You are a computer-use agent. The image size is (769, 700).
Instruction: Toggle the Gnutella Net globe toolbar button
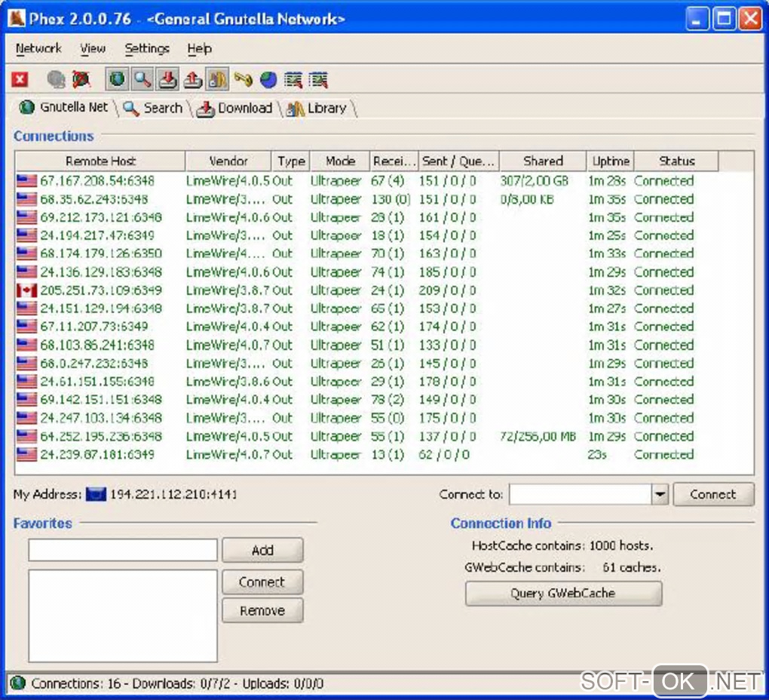click(117, 79)
